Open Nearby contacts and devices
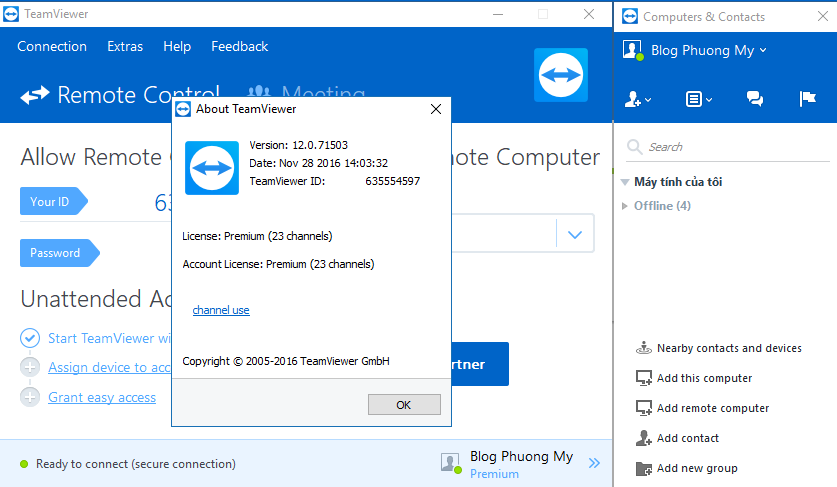This screenshot has width=837, height=487. click(729, 348)
